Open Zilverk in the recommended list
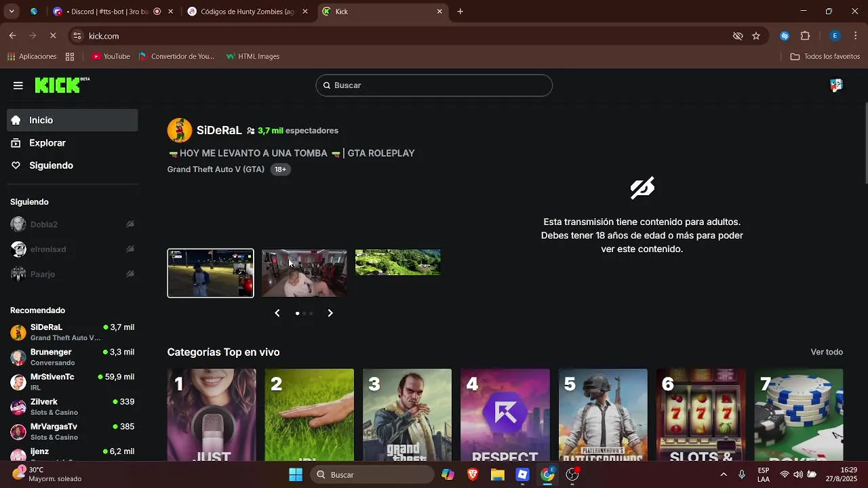 click(73, 407)
